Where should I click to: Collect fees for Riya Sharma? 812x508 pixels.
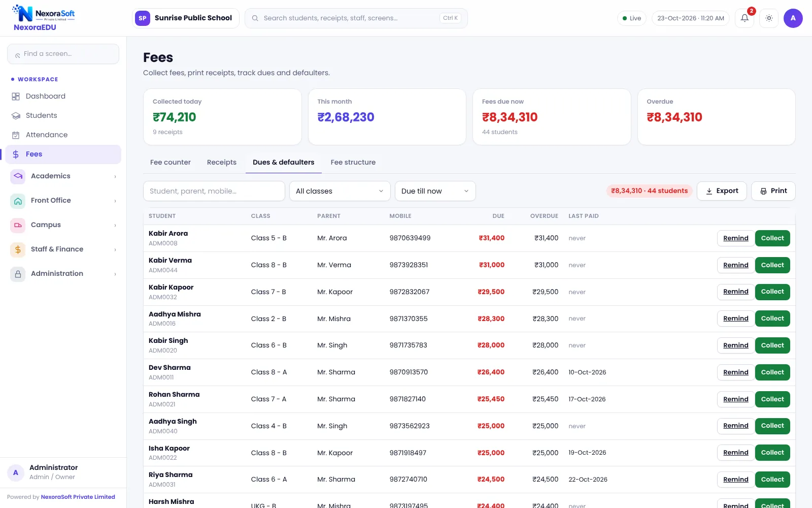pyautogui.click(x=772, y=480)
